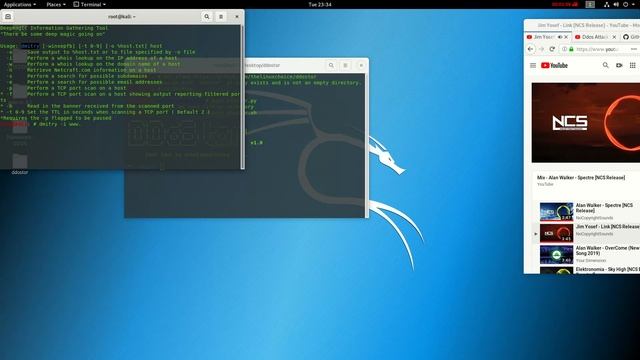
Task: Click the green padlock in address bar
Action: pyautogui.click(x=571, y=49)
